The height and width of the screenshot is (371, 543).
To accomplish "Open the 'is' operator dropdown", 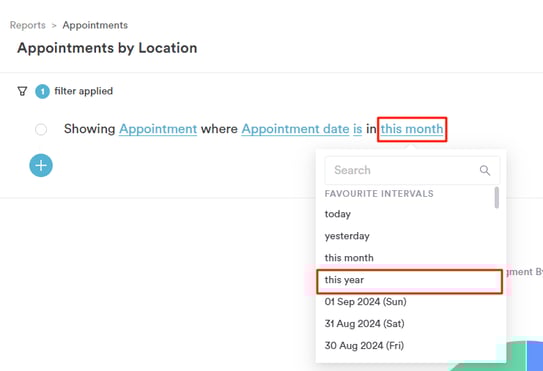I will coord(357,129).
